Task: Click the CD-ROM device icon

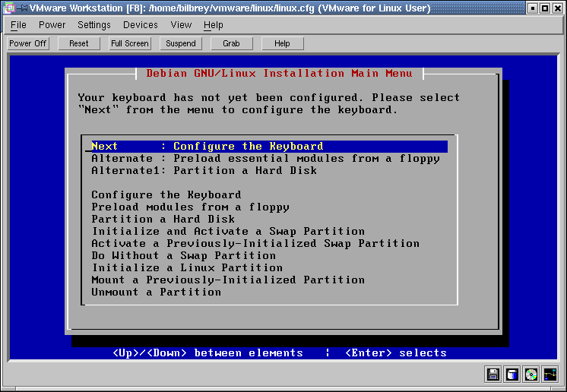Action: click(x=531, y=375)
